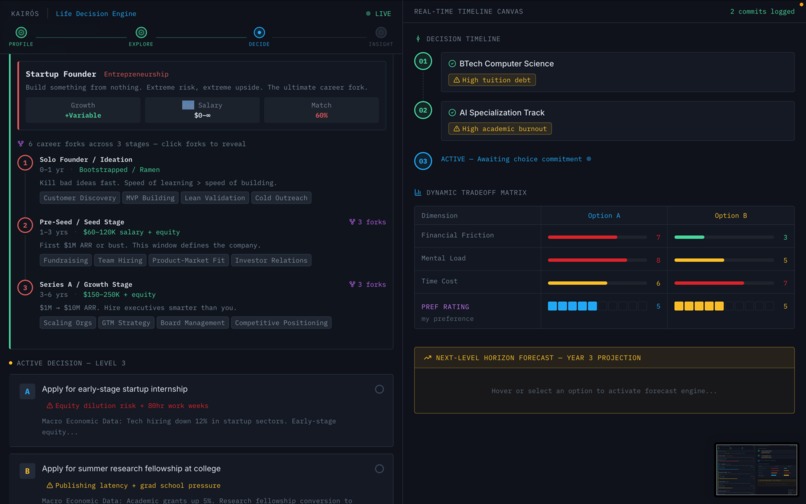Click warning icon on publishing latency
Viewport: 806px width, 504px height.
pyautogui.click(x=49, y=485)
